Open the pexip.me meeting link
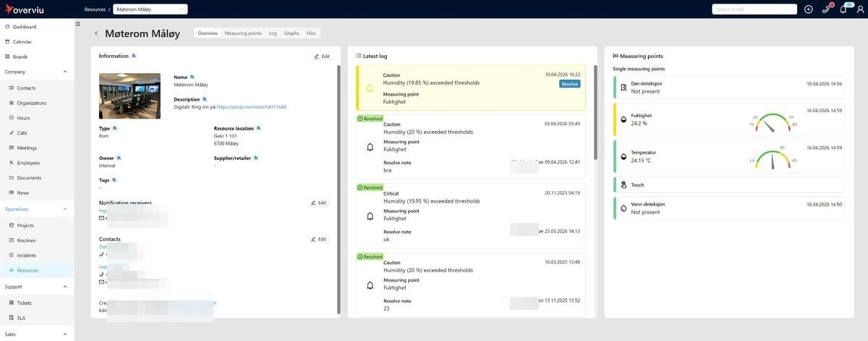The image size is (868, 341). 251,106
